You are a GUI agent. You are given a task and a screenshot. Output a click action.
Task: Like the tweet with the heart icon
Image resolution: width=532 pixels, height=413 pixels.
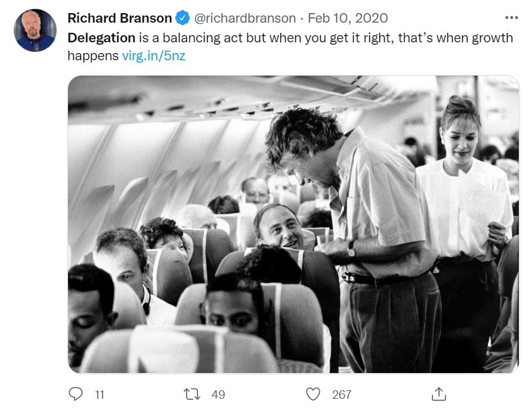[313, 394]
